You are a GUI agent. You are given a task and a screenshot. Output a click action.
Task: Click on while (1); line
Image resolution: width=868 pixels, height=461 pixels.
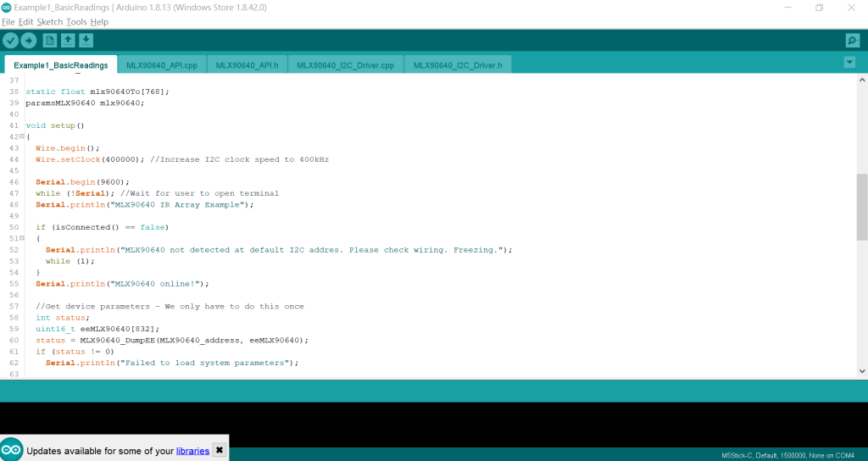click(x=70, y=261)
